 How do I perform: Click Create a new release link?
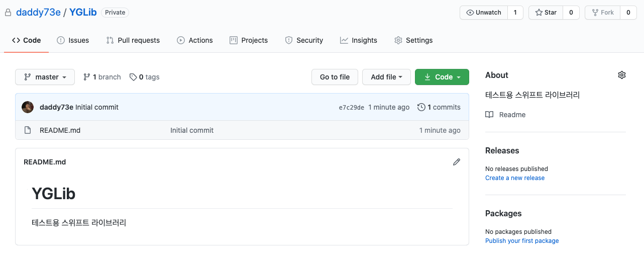click(515, 178)
